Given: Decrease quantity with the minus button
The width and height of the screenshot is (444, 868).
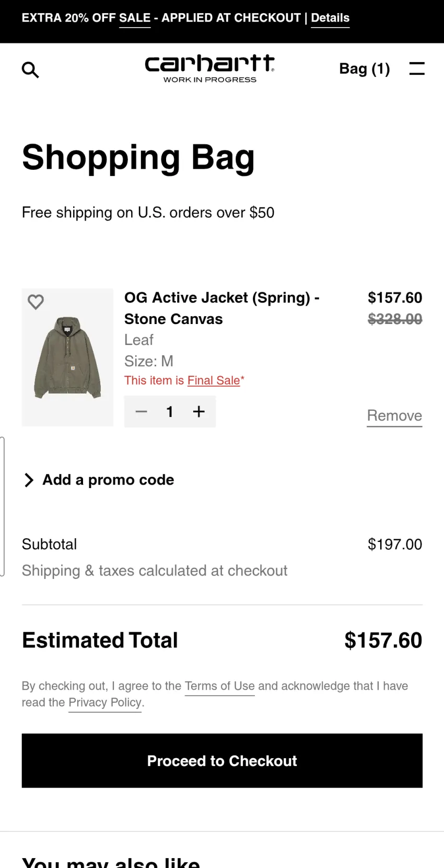Looking at the screenshot, I should click(x=141, y=412).
